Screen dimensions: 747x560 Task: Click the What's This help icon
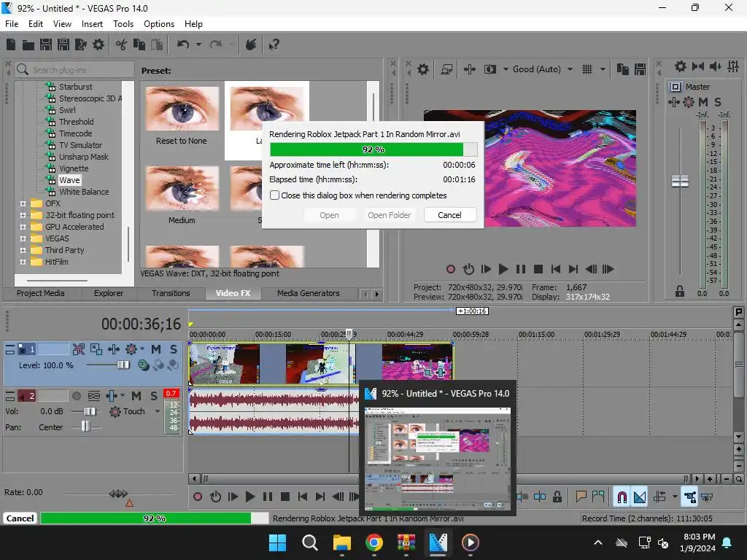point(274,44)
